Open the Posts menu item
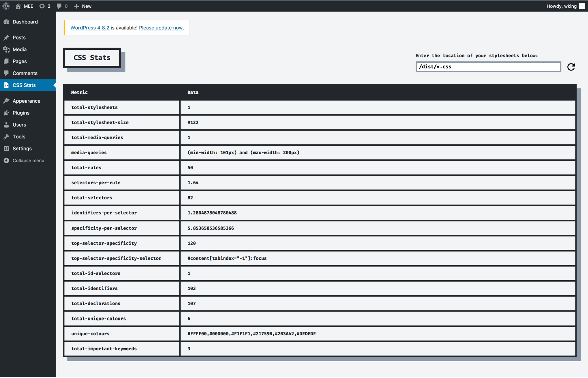Image resolution: width=588 pixels, height=378 pixels. coord(28,37)
